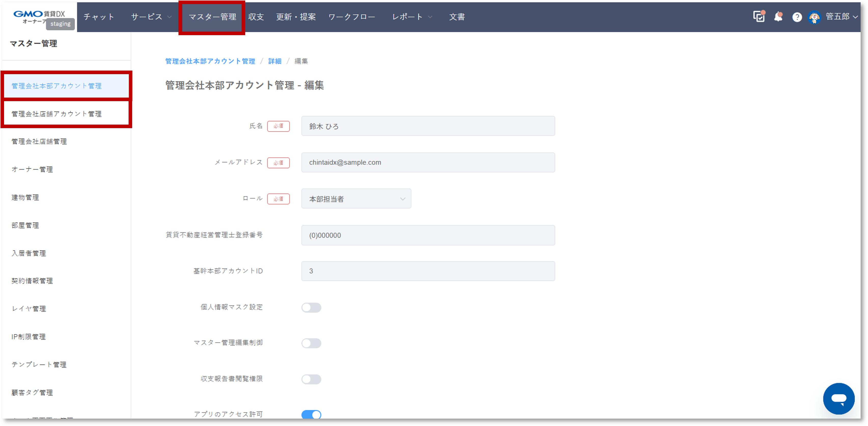The image size is (868, 426).
Task: Open IP制限管理 in sidebar
Action: pos(28,337)
